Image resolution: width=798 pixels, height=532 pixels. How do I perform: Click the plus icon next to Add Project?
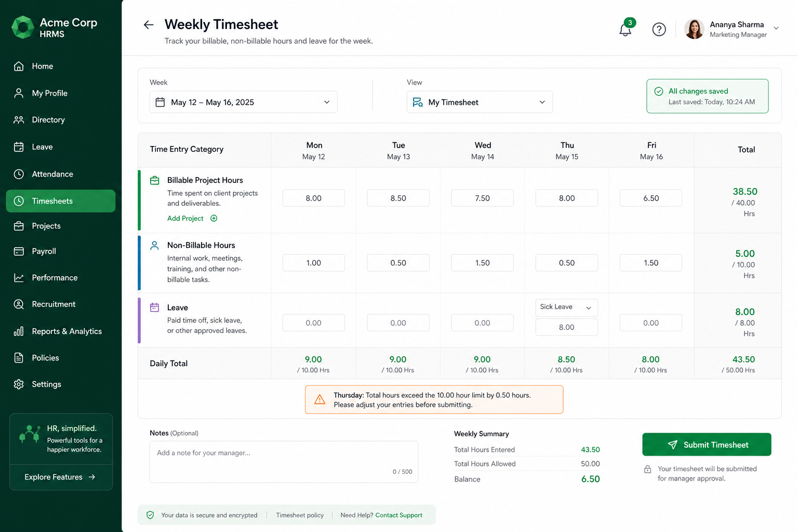point(214,218)
